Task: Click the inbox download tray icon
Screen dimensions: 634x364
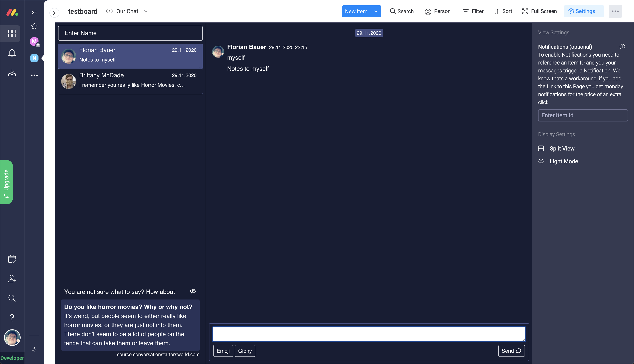Action: pyautogui.click(x=12, y=73)
